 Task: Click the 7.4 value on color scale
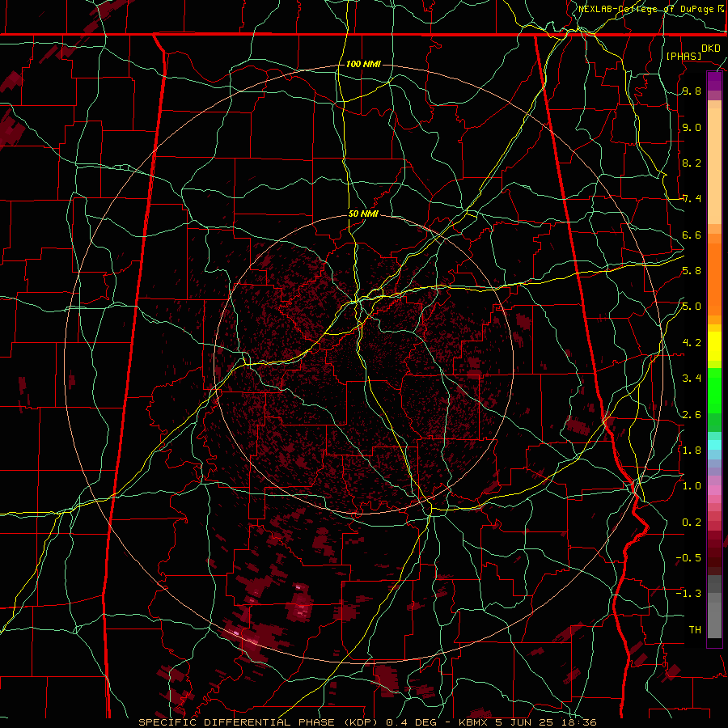(692, 199)
